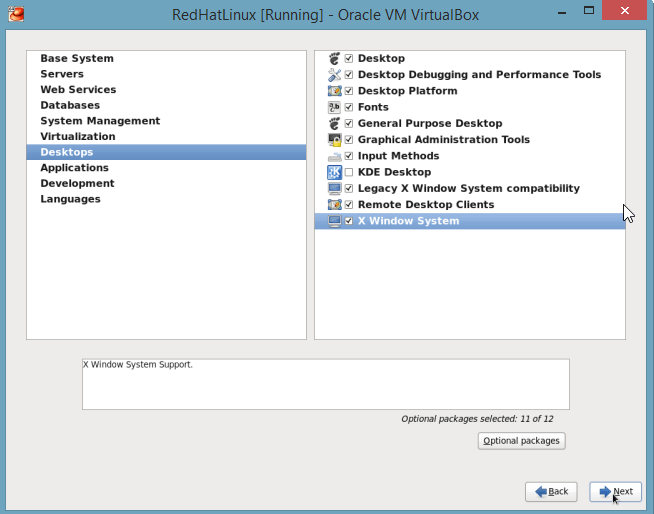Select the Databases category
654x514 pixels.
coord(166,105)
